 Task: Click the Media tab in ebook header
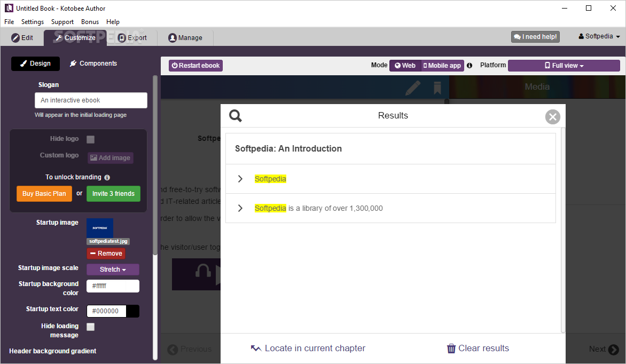537,86
